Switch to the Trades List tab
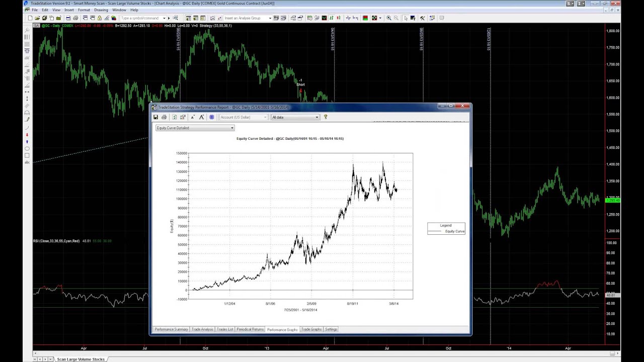Viewport: 644px width, 362px height. click(x=225, y=329)
